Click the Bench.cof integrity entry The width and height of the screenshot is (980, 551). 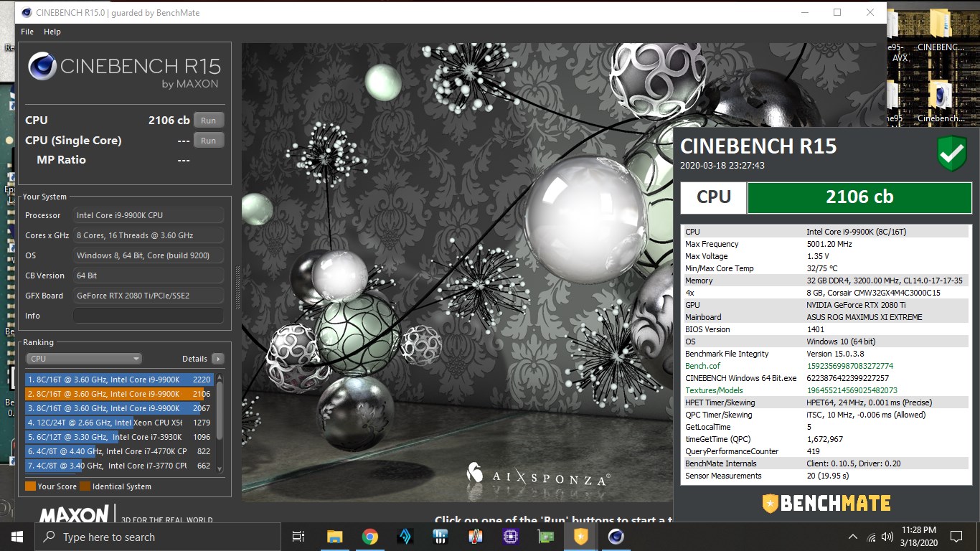(x=702, y=366)
